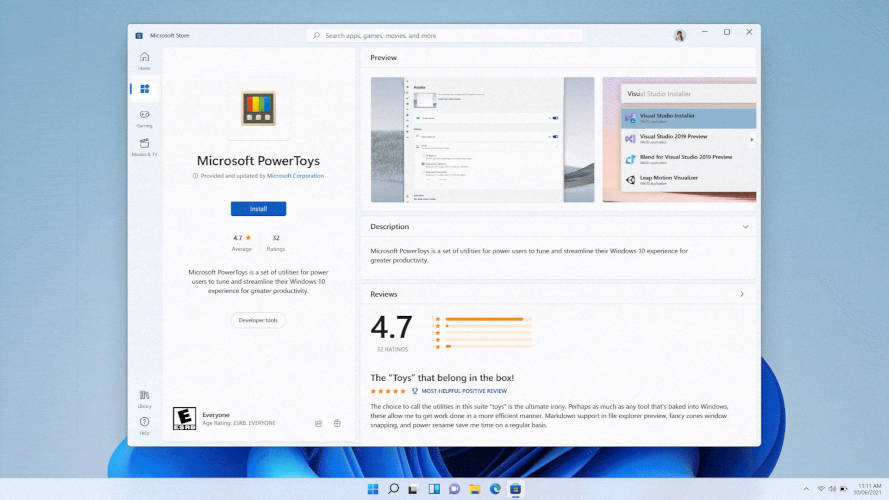Click the Microsoft Store logo in title bar
Image resolution: width=889 pixels, height=500 pixels.
[139, 35]
